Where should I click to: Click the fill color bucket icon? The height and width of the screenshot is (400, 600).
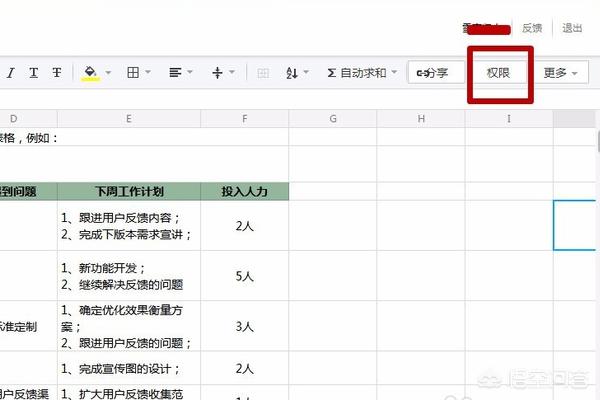tap(90, 73)
